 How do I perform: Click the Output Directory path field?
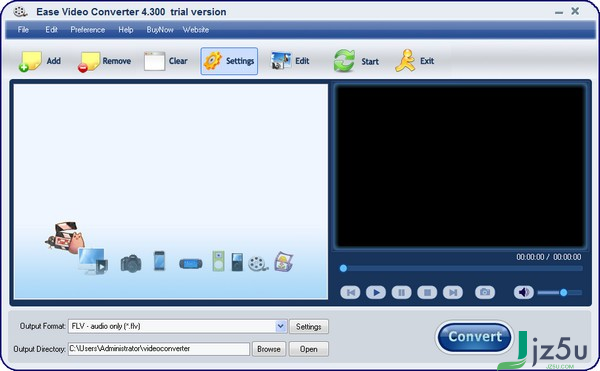pos(159,349)
